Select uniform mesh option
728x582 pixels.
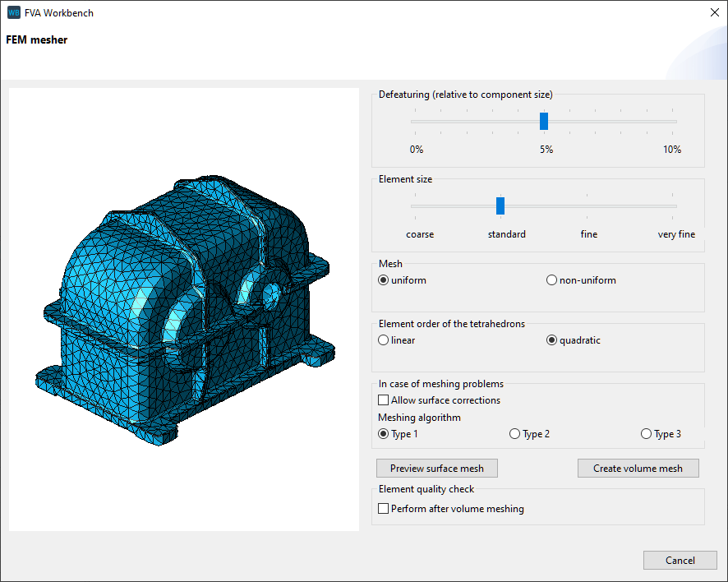coord(384,280)
